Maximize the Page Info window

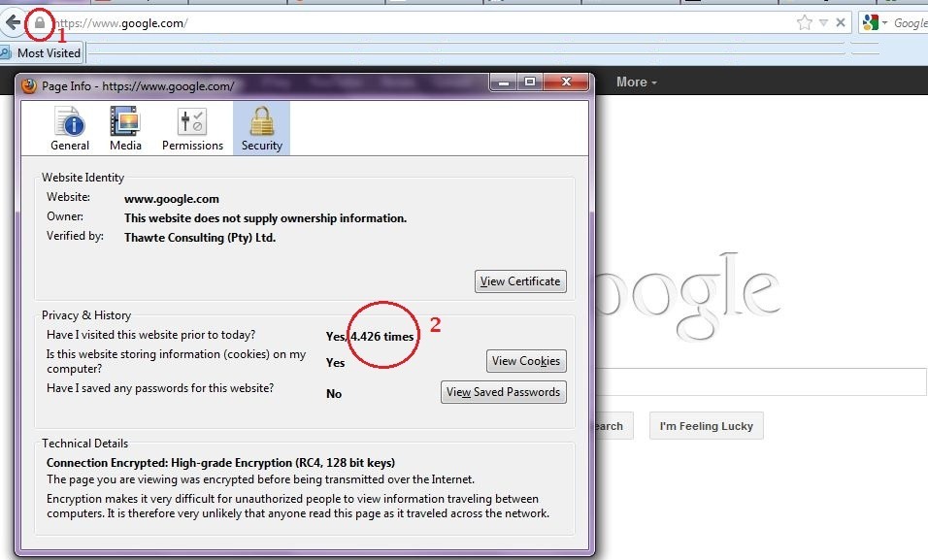pyautogui.click(x=530, y=82)
